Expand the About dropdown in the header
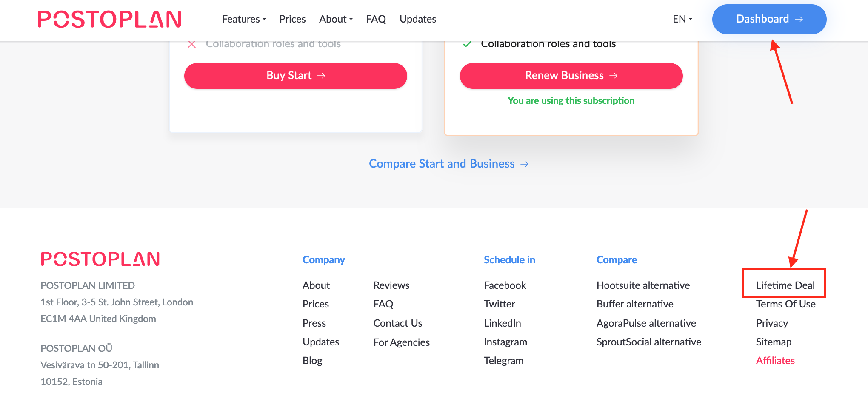 click(x=336, y=19)
